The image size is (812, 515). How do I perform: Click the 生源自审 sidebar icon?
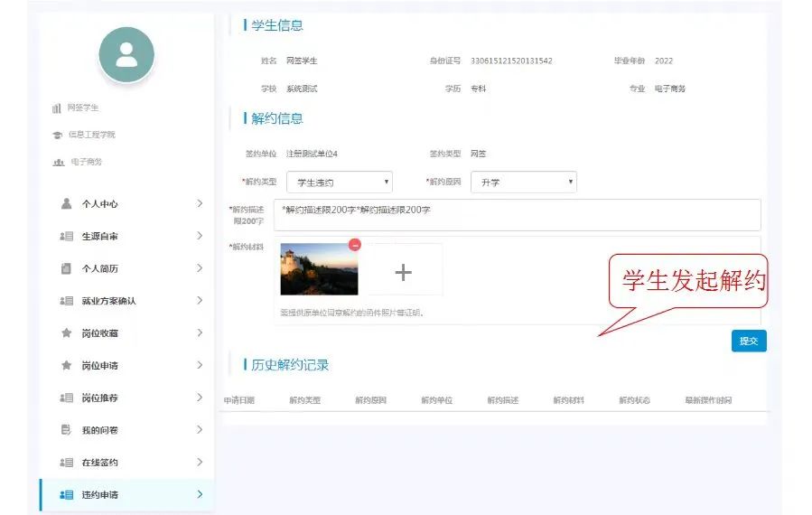click(66, 237)
